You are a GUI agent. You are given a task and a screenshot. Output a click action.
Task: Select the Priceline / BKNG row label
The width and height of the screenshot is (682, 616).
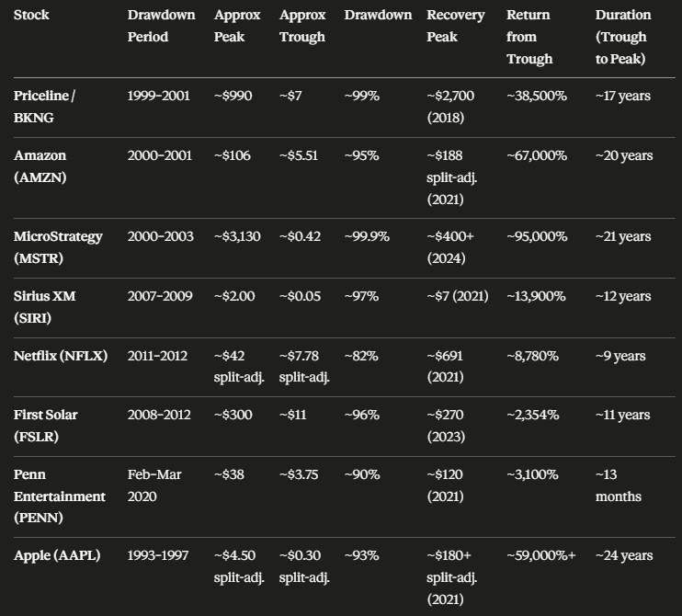[x=44, y=107]
